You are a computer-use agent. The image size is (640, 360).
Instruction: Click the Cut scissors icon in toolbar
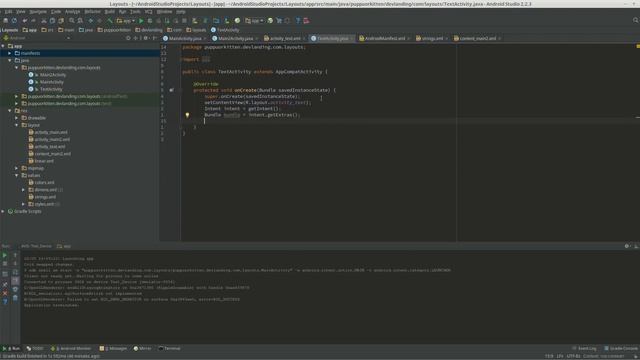pyautogui.click(x=44, y=20)
